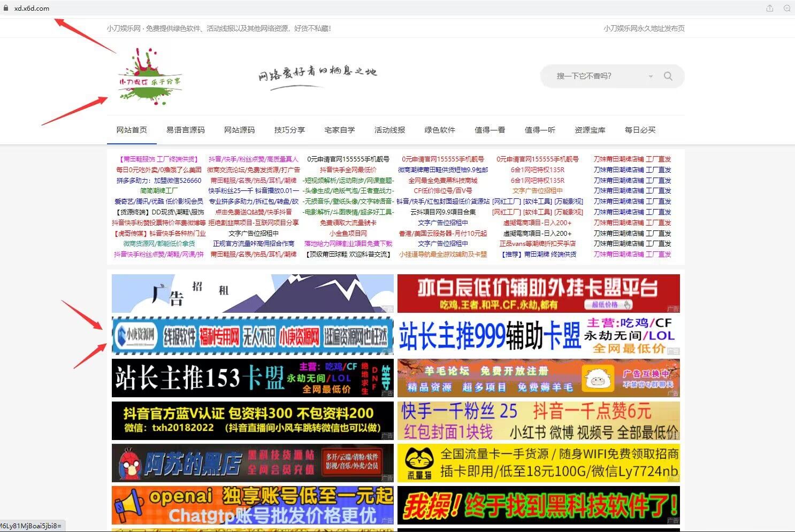Viewport: 795px width, 532px height.
Task: Go to the 绿色软件 section
Action: click(440, 130)
